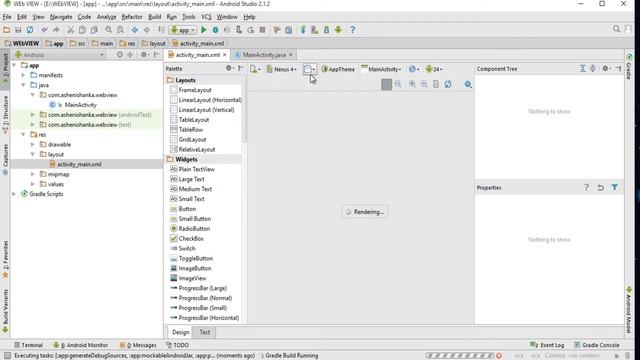Image resolution: width=640 pixels, height=360 pixels.
Task: Select the Design tab
Action: tap(180, 332)
